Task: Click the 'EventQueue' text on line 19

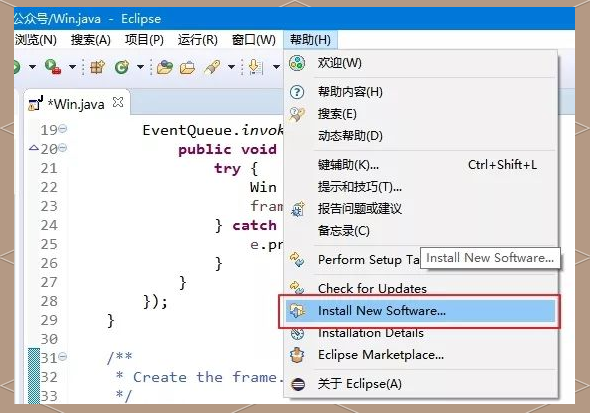Action: 187,130
